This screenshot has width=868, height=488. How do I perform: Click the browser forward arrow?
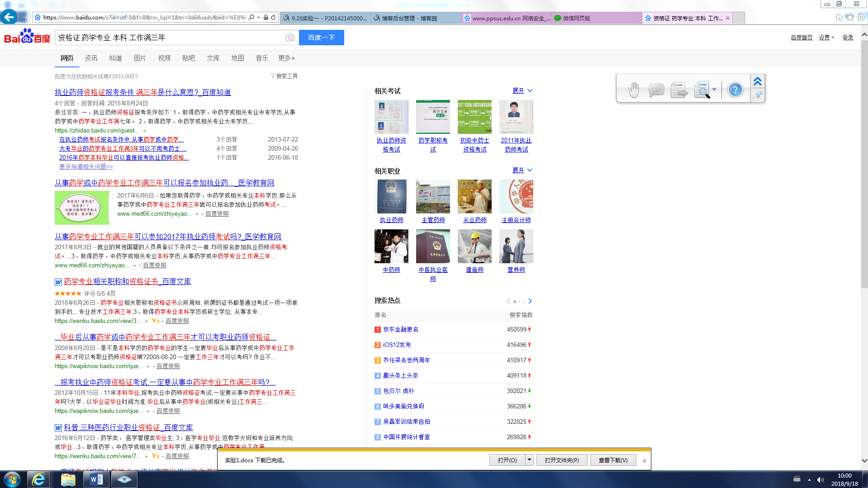(x=24, y=17)
